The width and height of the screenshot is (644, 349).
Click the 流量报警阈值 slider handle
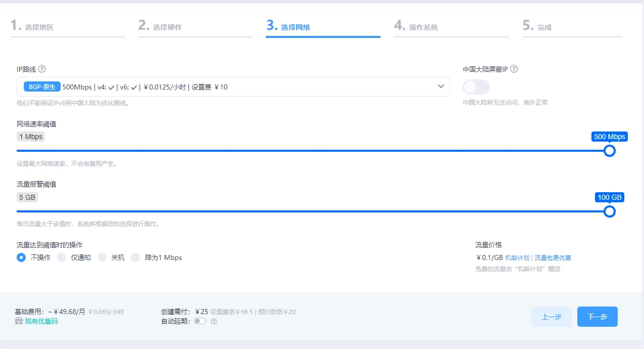(x=610, y=211)
